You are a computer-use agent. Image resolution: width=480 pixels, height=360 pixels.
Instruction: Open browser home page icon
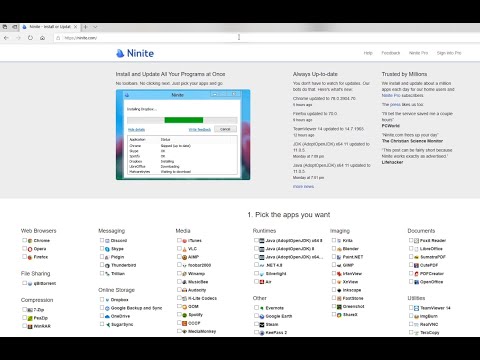(x=42, y=38)
